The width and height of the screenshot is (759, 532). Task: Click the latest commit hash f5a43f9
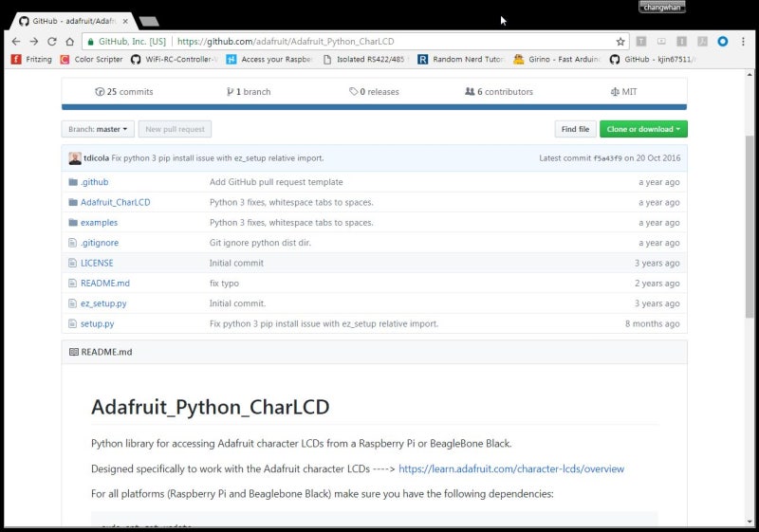pyautogui.click(x=607, y=158)
